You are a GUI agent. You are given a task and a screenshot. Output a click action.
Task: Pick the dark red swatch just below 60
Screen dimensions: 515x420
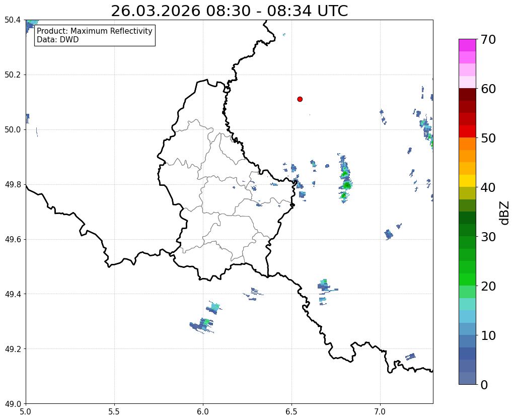pos(467,95)
